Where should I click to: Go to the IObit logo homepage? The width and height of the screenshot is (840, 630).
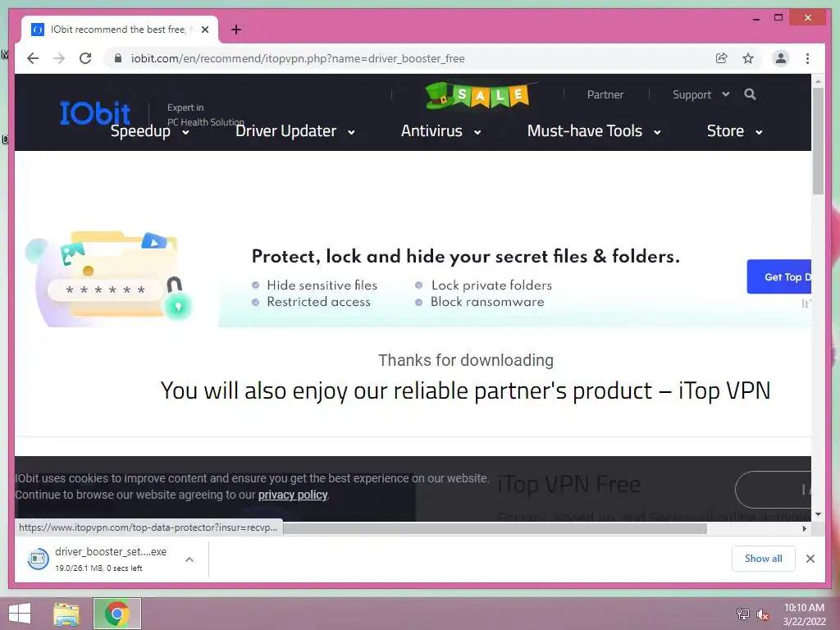[95, 112]
